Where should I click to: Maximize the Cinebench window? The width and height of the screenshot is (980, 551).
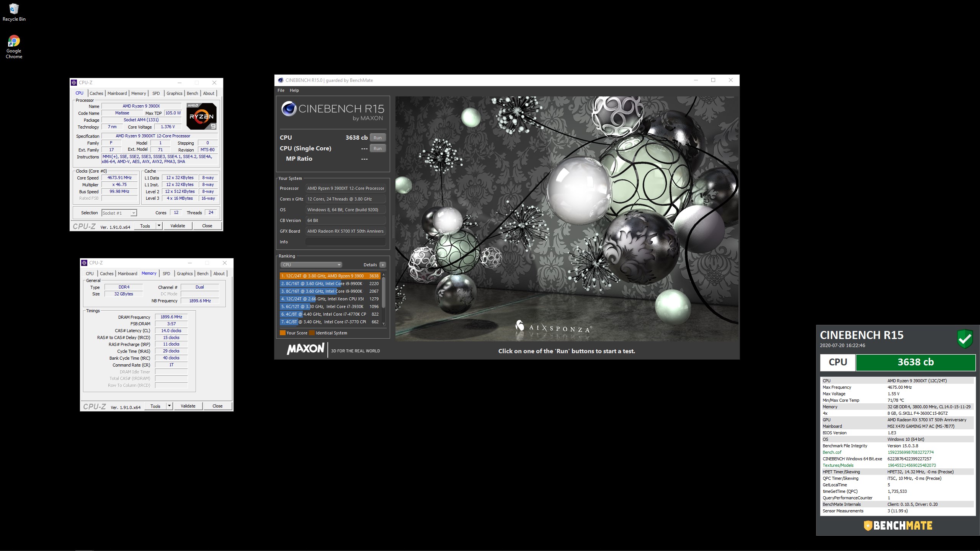(x=713, y=80)
